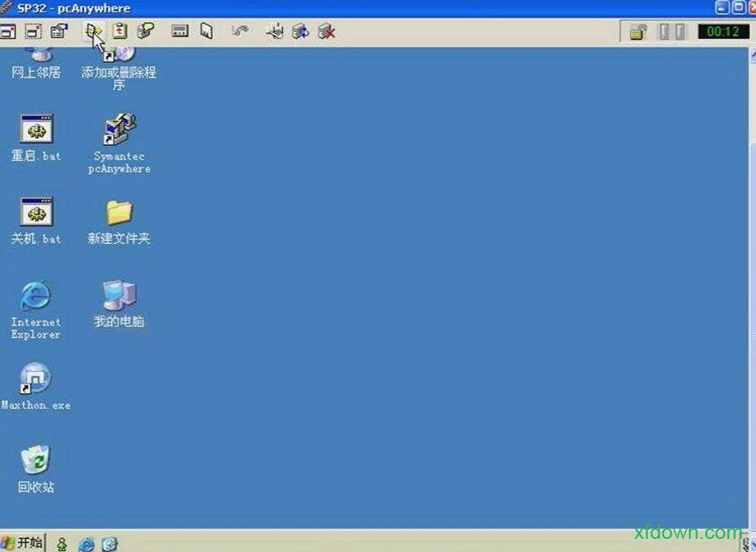Click the green session timer display
The width and height of the screenshot is (756, 552).
[x=722, y=32]
